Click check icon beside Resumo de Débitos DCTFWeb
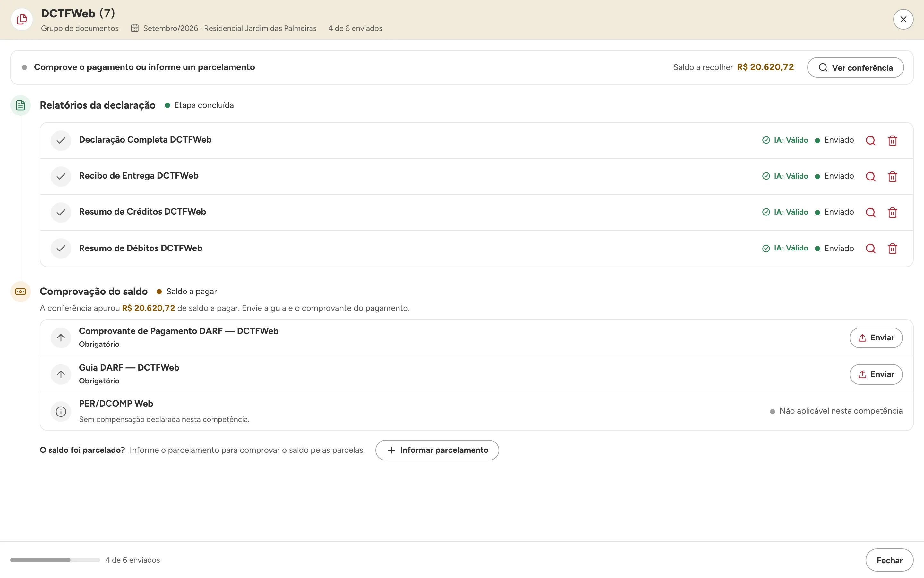Viewport: 924px width, 578px height. pyautogui.click(x=61, y=249)
